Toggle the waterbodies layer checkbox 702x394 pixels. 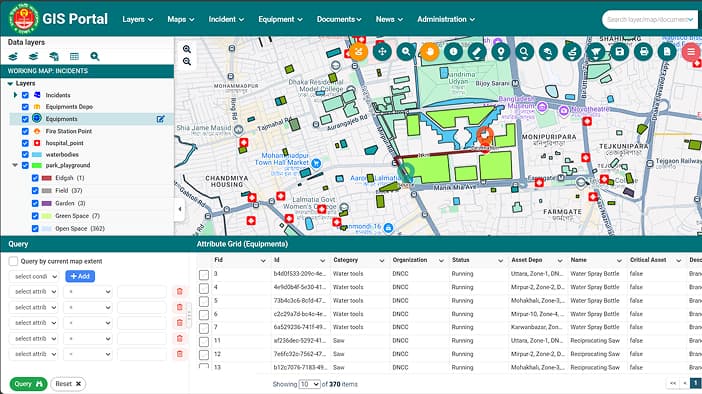click(x=25, y=154)
